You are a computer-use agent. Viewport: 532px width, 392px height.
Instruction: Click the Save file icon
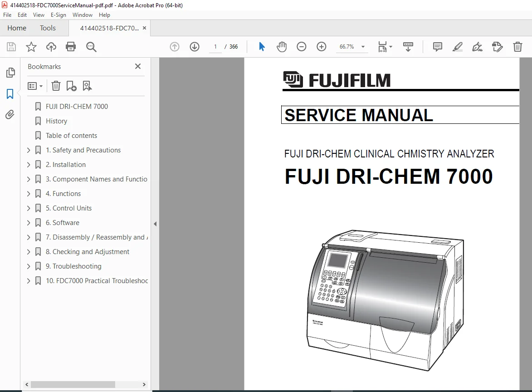[11, 46]
